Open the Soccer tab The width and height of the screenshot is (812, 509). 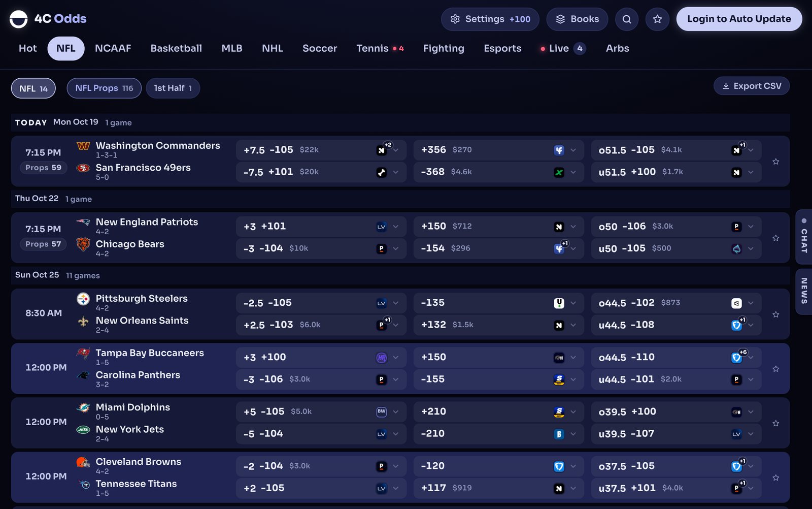pos(320,48)
